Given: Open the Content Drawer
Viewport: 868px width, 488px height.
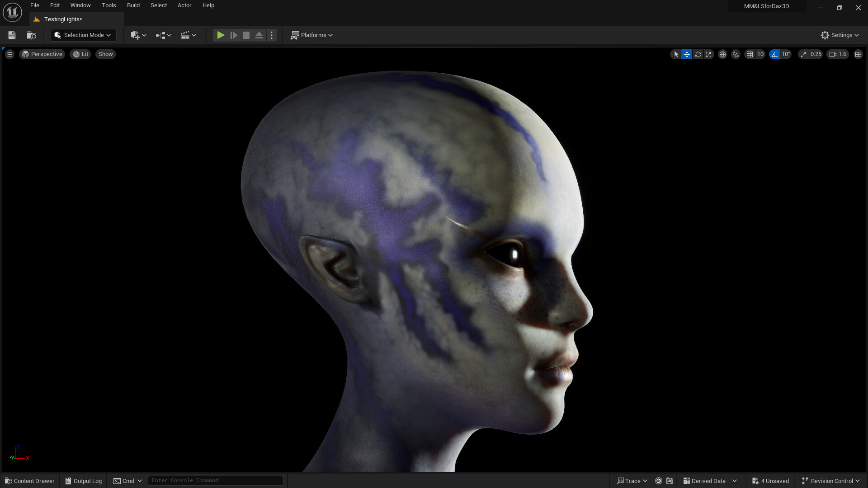Looking at the screenshot, I should tap(29, 481).
